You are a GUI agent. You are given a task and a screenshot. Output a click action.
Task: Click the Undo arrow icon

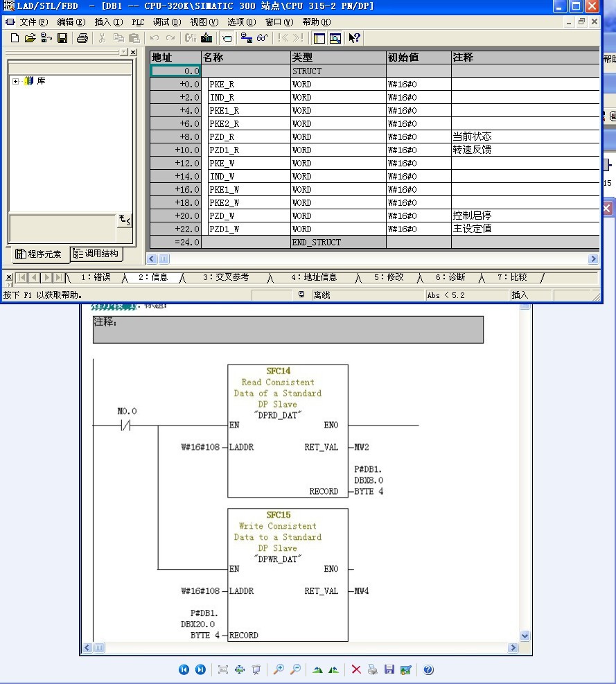[x=155, y=38]
